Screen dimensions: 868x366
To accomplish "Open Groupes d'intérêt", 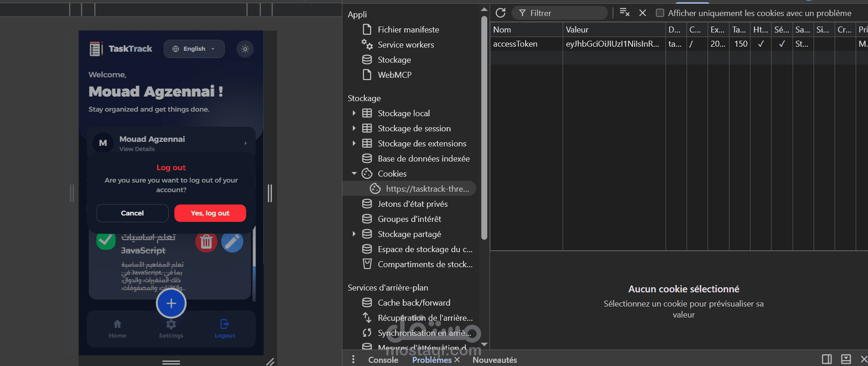I will click(x=409, y=219).
